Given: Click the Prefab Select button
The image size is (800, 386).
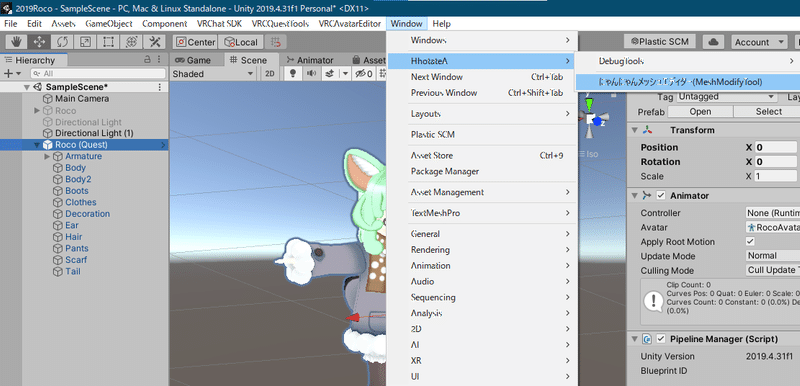Looking at the screenshot, I should [x=767, y=112].
